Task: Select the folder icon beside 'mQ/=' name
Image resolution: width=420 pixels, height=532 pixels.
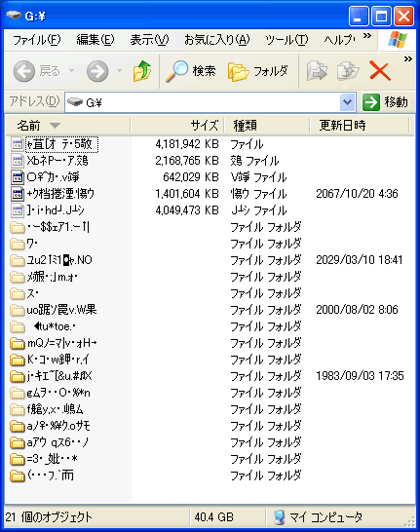Action: tap(17, 343)
